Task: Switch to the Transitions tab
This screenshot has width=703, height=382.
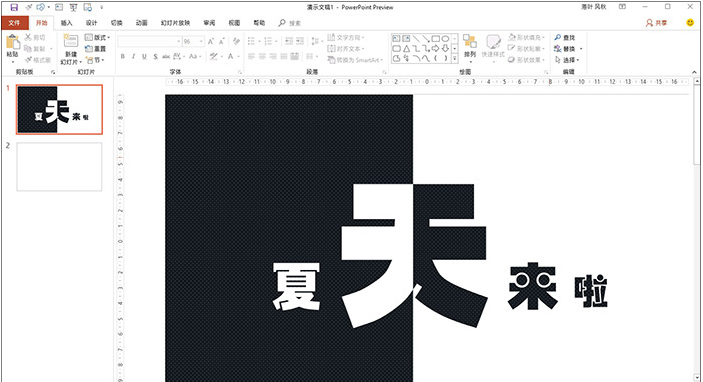Action: (117, 23)
